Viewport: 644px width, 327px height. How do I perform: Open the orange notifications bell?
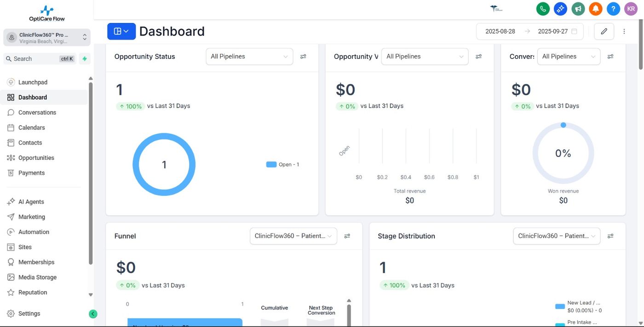click(x=596, y=9)
